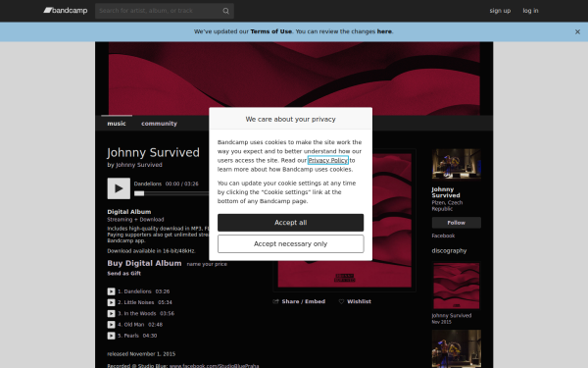The image size is (588, 368).
Task: Switch to the music tab
Action: (117, 124)
